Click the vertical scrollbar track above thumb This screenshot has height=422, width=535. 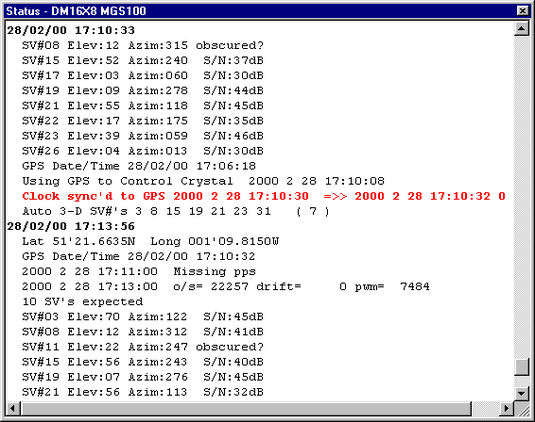point(521,197)
